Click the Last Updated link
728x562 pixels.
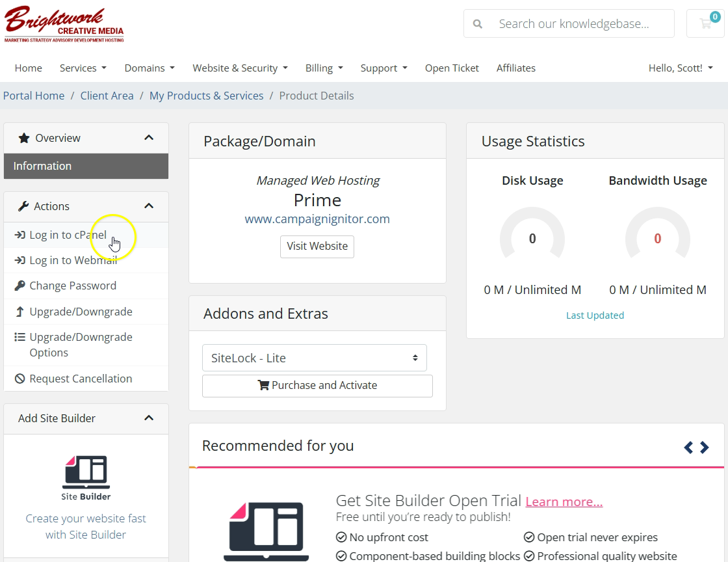595,315
